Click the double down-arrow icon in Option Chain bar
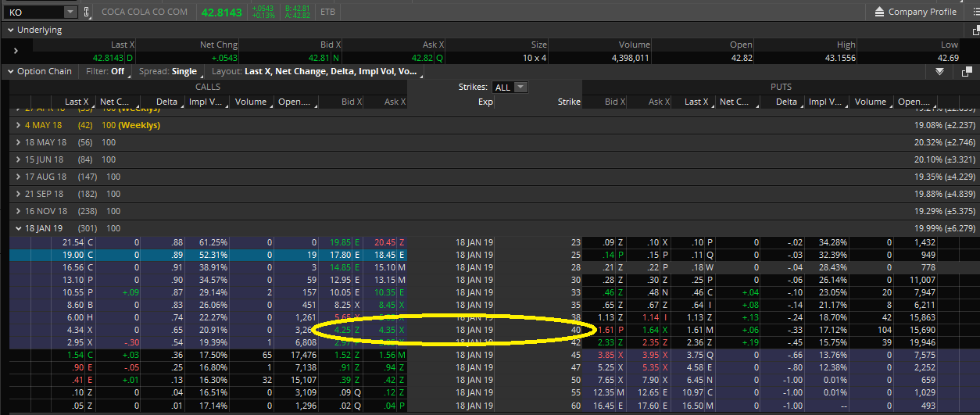 pyautogui.click(x=940, y=71)
